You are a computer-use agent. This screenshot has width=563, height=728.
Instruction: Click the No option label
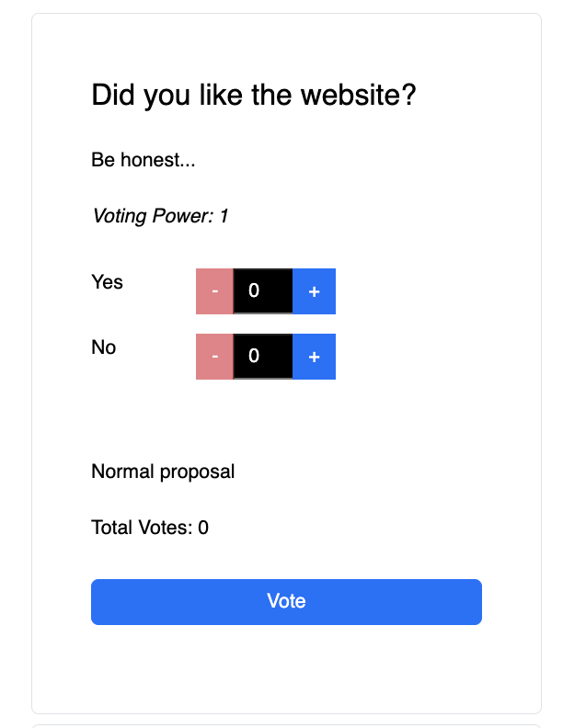[104, 347]
